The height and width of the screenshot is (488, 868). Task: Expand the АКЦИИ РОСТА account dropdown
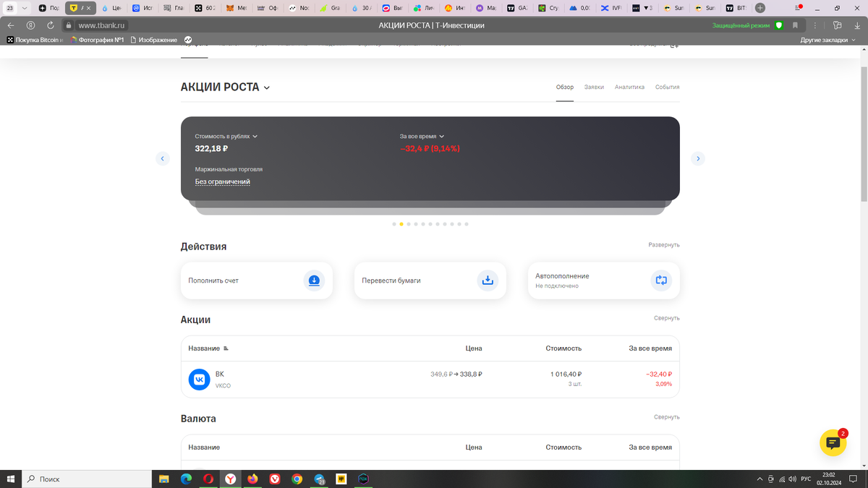tap(225, 87)
